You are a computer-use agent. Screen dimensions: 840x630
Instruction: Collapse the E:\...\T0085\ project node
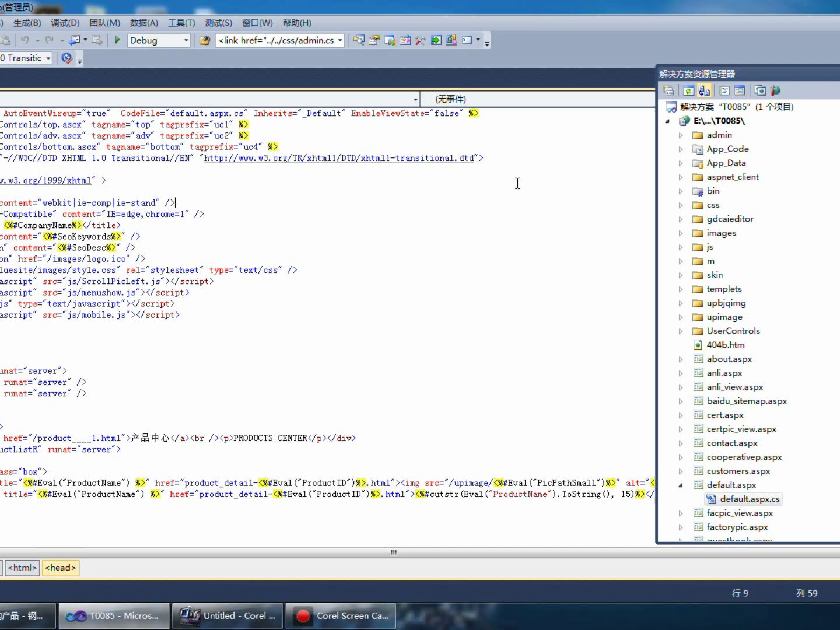pyautogui.click(x=667, y=121)
